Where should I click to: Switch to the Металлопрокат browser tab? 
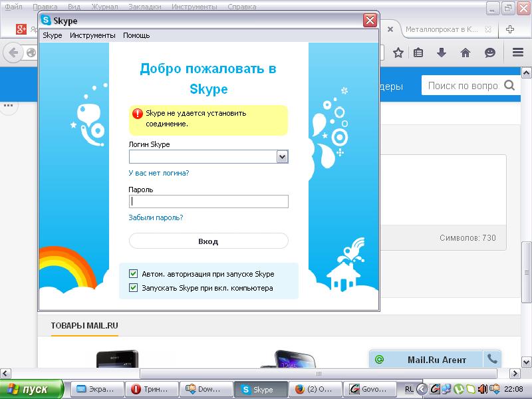[442, 29]
